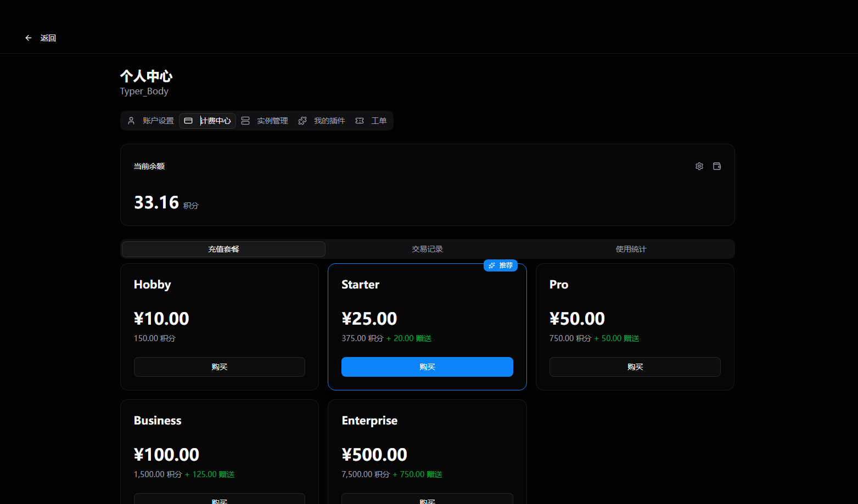Click the Enterprise plan title
Viewport: 858px width, 504px height.
pyautogui.click(x=369, y=421)
